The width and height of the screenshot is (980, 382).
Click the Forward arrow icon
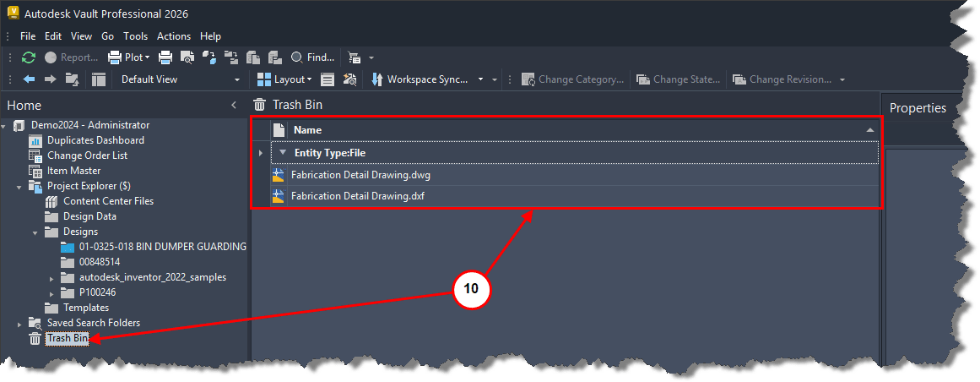point(50,79)
